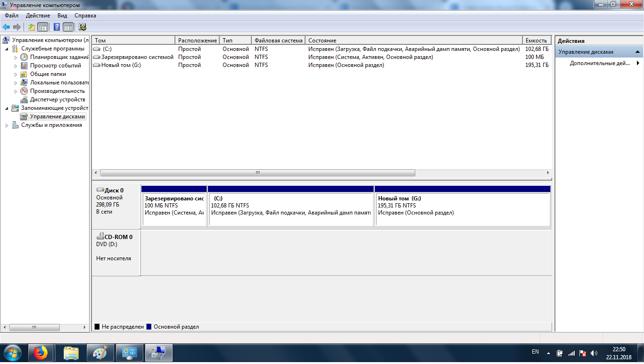Collapse the Управление дисками actions section
This screenshot has width=644, height=364.
(x=637, y=52)
